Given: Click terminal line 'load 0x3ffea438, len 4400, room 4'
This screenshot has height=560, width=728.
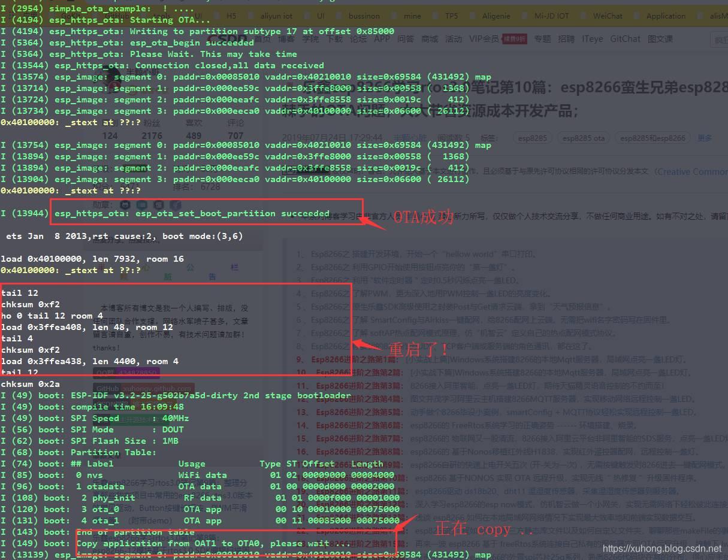Looking at the screenshot, I should (90, 361).
